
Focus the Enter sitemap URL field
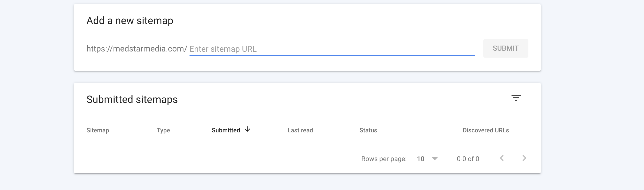[x=332, y=49]
